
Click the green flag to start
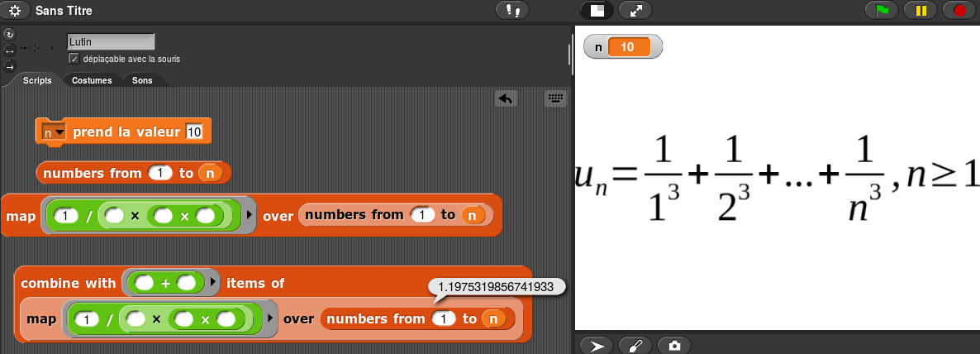point(882,11)
